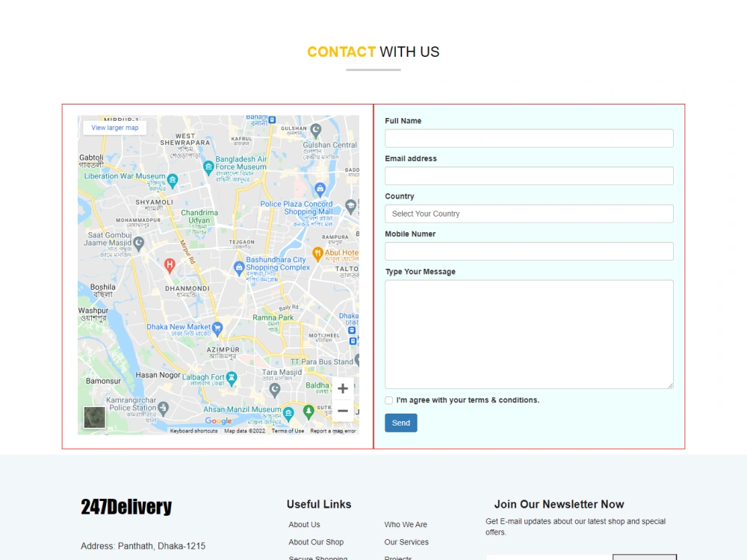This screenshot has width=747, height=560.
Task: Click the Liberation War Museum map pin
Action: point(173,181)
